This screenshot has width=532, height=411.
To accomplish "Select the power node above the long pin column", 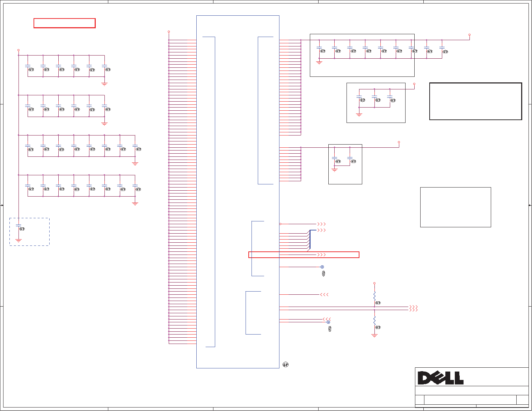I will 169,31.
